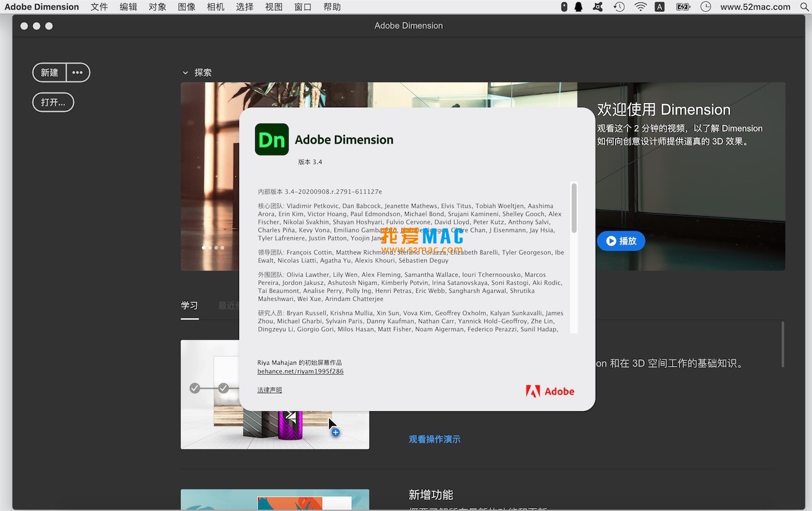The height and width of the screenshot is (511, 812).
Task: Open the ellipsis options next to 新建
Action: (x=77, y=72)
